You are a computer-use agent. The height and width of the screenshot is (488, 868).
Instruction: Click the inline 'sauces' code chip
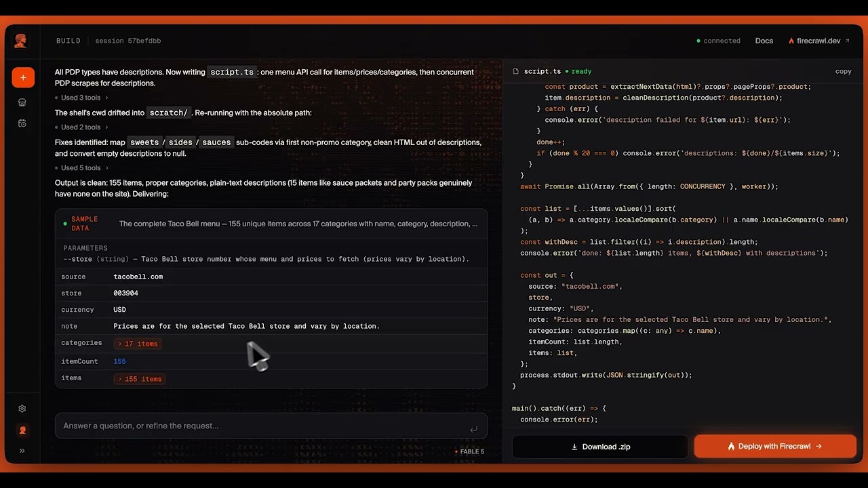216,142
